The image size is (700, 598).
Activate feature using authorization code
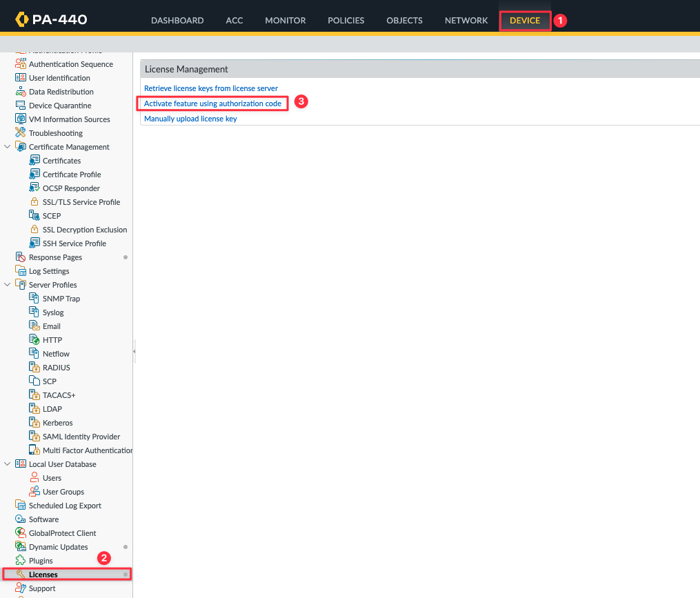pyautogui.click(x=212, y=103)
